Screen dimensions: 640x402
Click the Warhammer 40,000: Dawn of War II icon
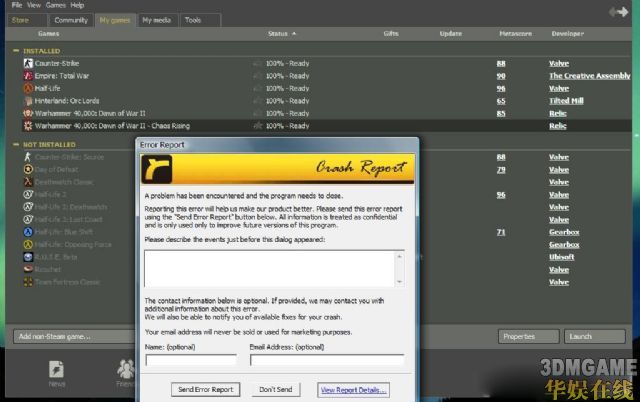pyautogui.click(x=28, y=113)
